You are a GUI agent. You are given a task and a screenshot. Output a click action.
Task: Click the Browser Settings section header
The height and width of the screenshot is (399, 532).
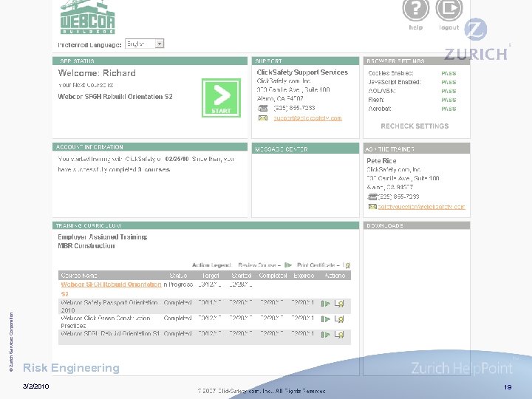point(417,61)
